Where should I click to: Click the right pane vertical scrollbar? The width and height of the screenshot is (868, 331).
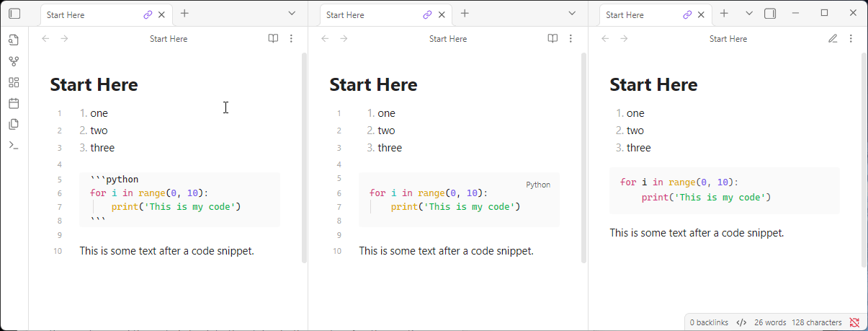[864, 159]
